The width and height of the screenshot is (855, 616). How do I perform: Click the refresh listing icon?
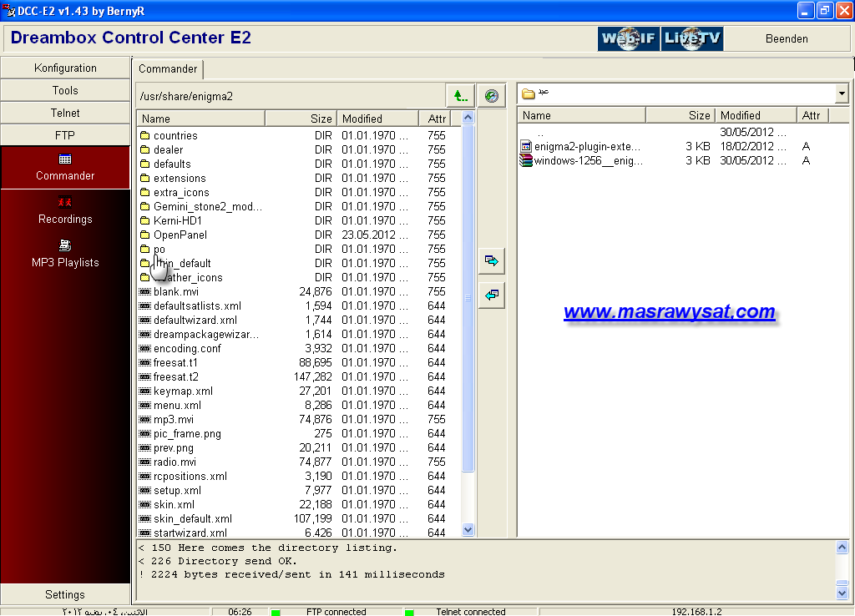[491, 96]
